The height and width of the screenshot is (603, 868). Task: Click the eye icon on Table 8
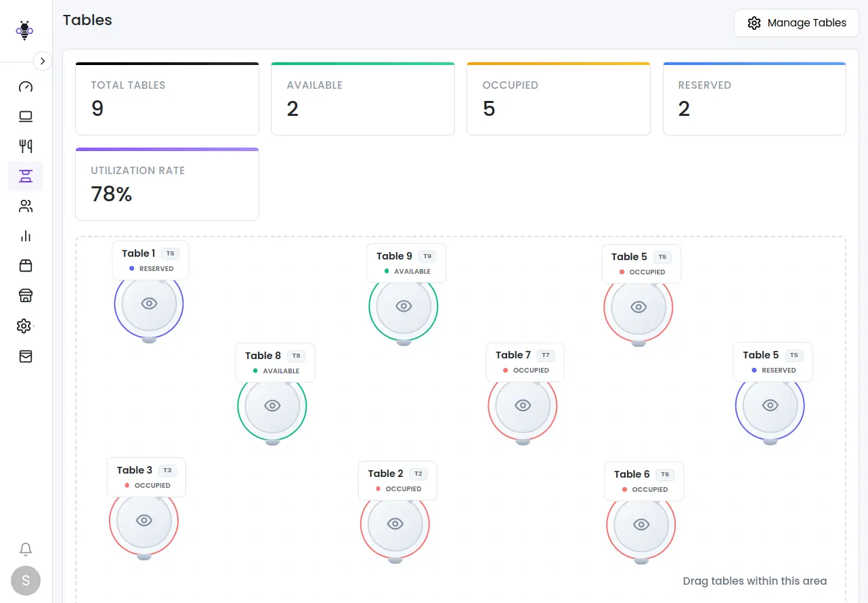[x=272, y=406]
